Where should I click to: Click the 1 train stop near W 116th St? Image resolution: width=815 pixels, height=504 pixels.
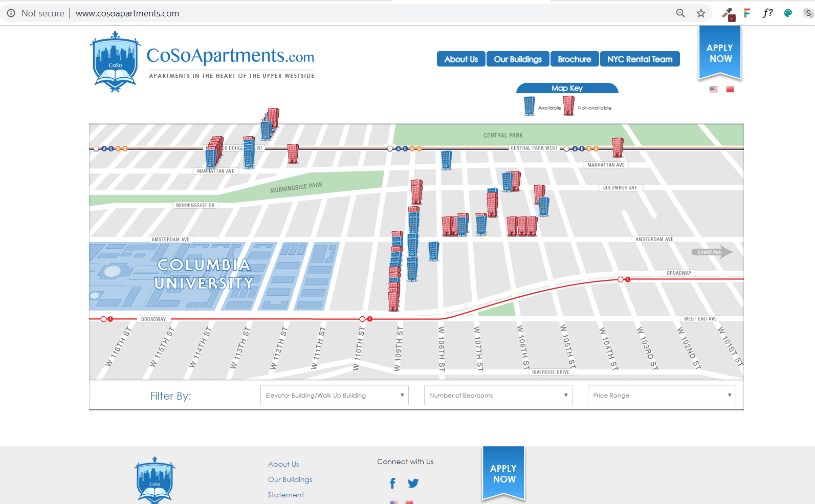click(x=106, y=319)
